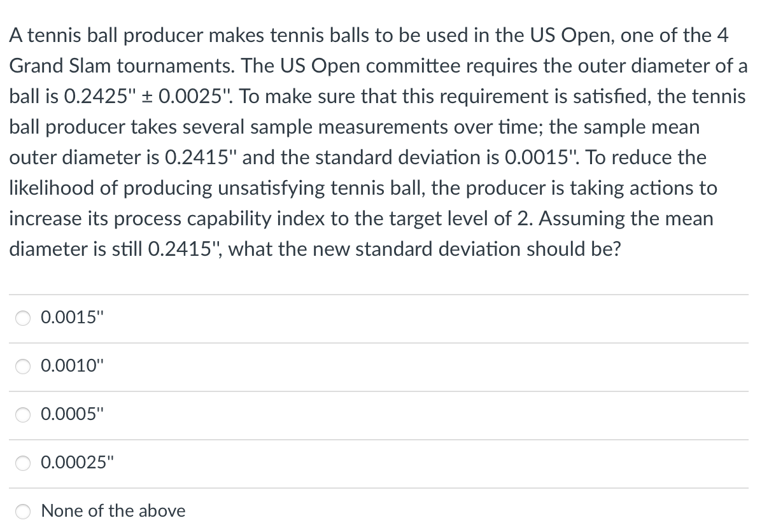Screen dimensions: 769x532
Task: Select the radio button for 0.0015"
Action: (x=23, y=318)
